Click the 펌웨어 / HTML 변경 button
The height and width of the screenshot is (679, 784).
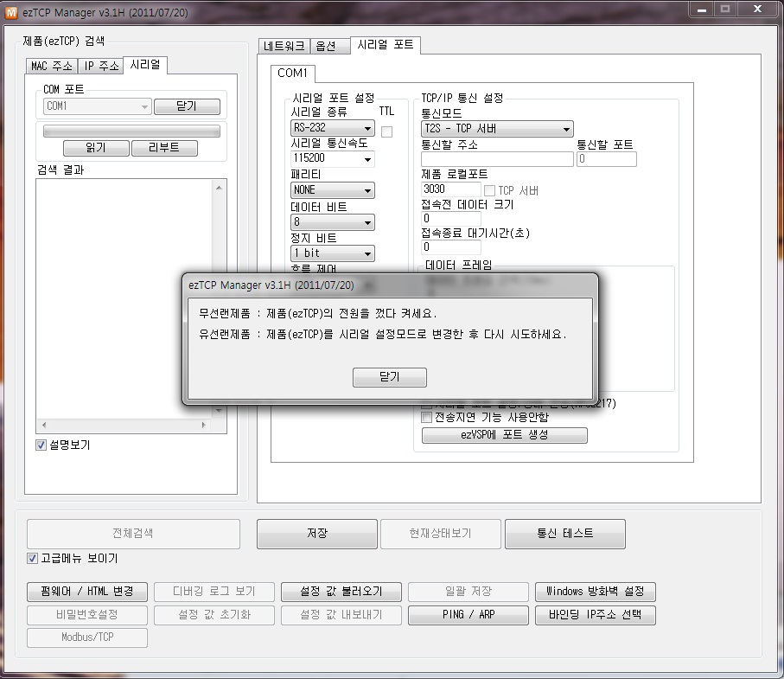[87, 592]
